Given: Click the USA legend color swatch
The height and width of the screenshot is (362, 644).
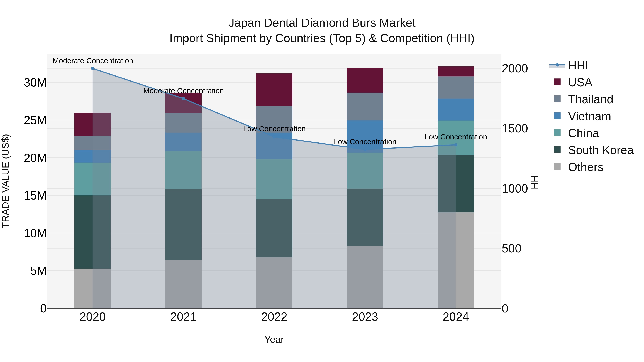Looking at the screenshot, I should pyautogui.click(x=557, y=82).
